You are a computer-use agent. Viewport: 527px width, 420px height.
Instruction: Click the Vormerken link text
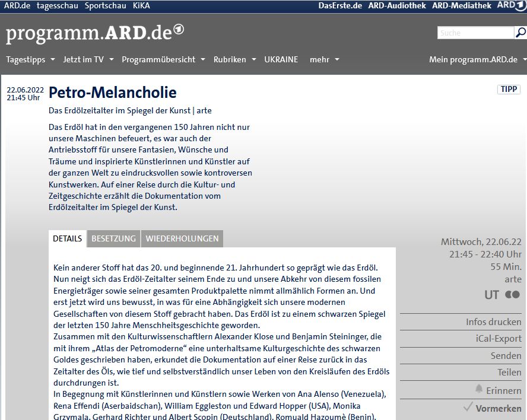[x=499, y=408]
